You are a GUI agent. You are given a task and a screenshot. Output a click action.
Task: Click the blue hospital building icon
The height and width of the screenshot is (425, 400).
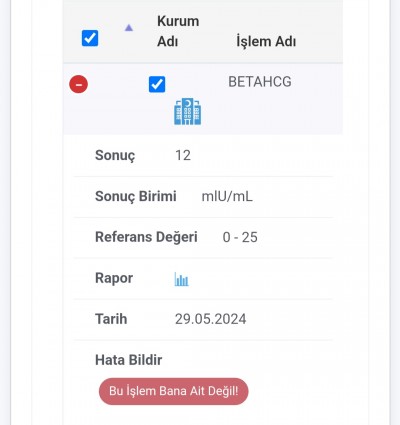click(188, 112)
